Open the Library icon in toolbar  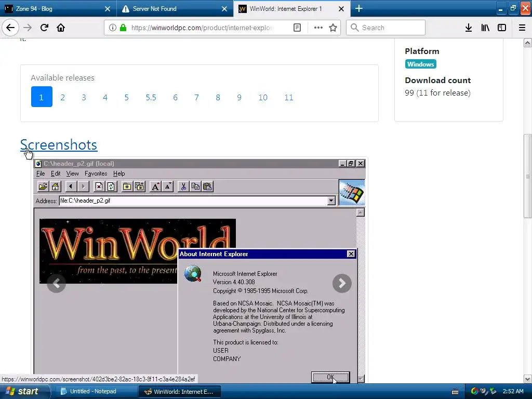pyautogui.click(x=485, y=28)
